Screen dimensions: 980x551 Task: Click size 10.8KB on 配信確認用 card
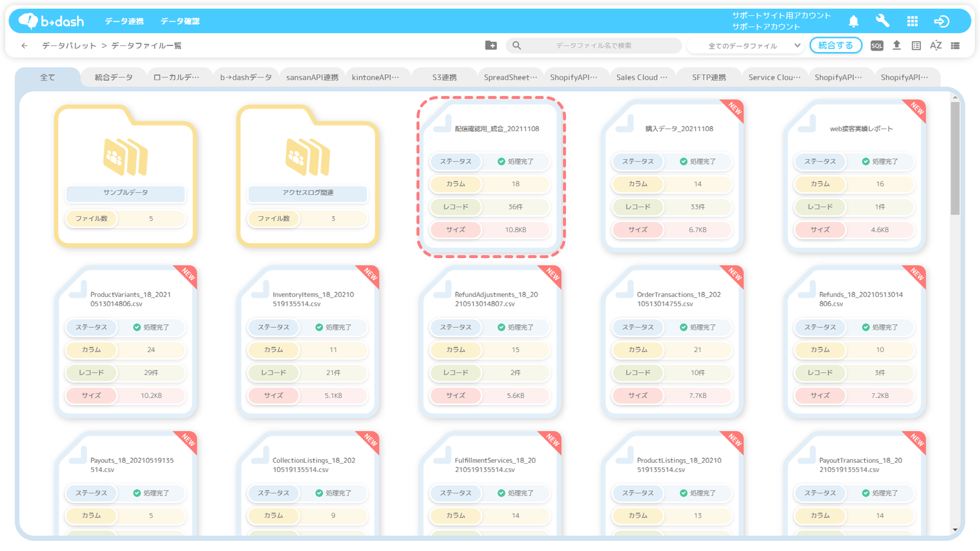[515, 230]
